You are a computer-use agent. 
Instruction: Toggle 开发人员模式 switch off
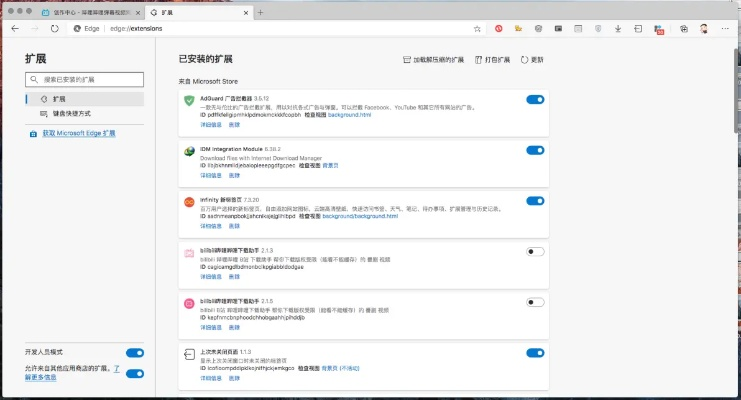135,353
